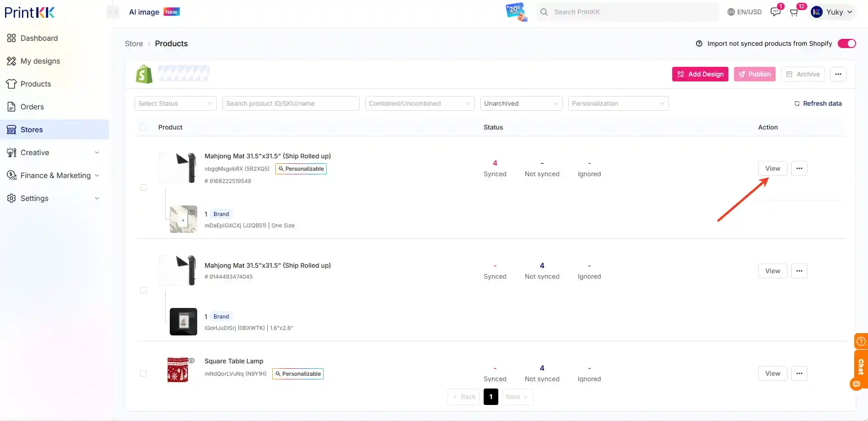868x421 pixels.
Task: Expand the Personalization filter dropdown
Action: [x=618, y=103]
